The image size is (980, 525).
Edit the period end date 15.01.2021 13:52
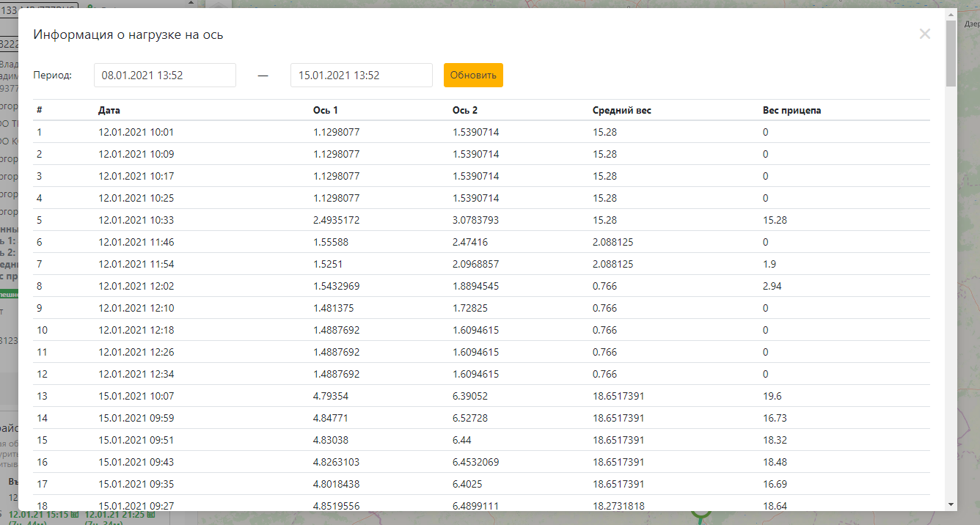tap(362, 75)
